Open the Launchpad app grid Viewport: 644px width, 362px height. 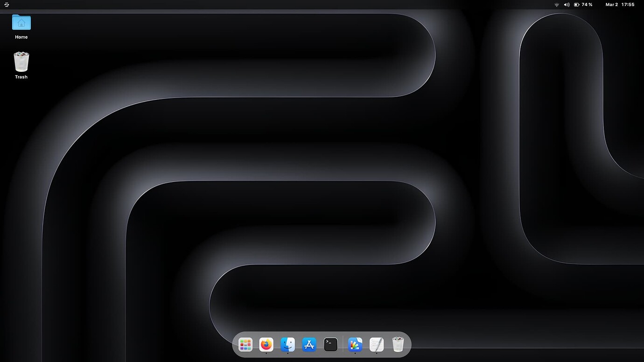pos(245,344)
